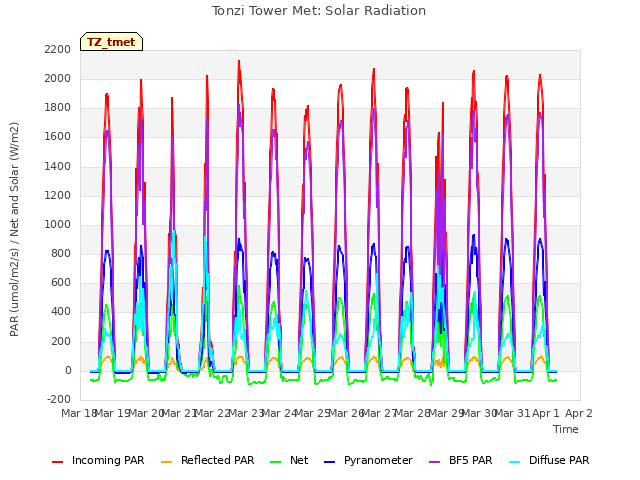Select the Diffuse PAR legend label
This screenshot has width=640, height=480.
(x=559, y=460)
